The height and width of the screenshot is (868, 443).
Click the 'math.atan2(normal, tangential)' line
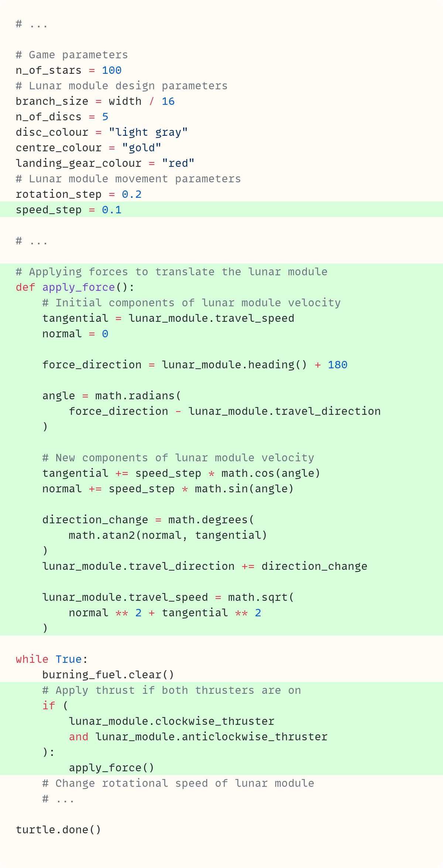click(x=168, y=535)
